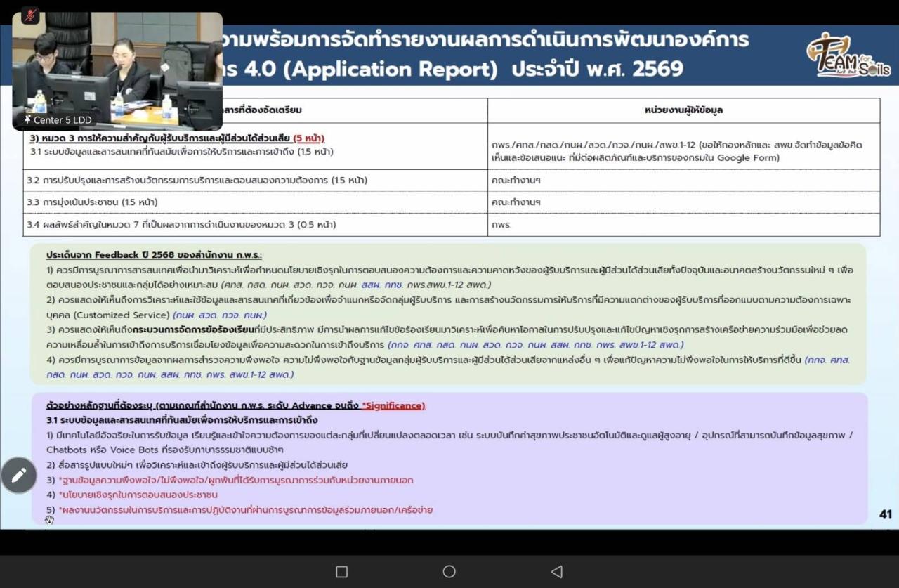Tap the muted microphone indicator on video

point(30,15)
